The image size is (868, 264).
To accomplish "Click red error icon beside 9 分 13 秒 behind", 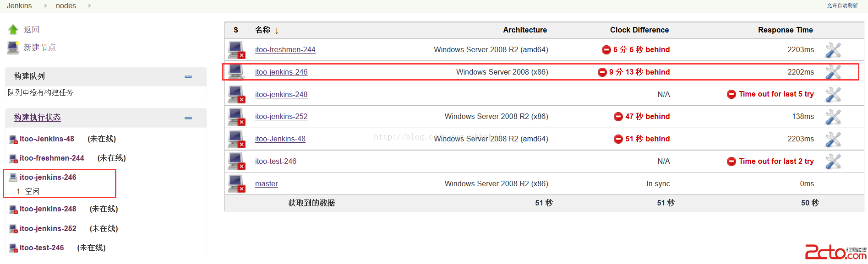I will (602, 72).
